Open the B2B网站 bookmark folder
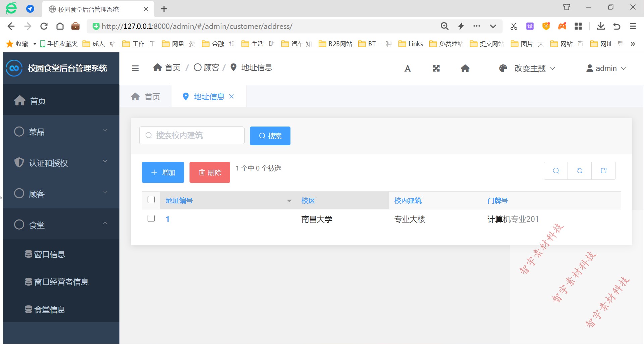The height and width of the screenshot is (344, 644). pyautogui.click(x=335, y=44)
